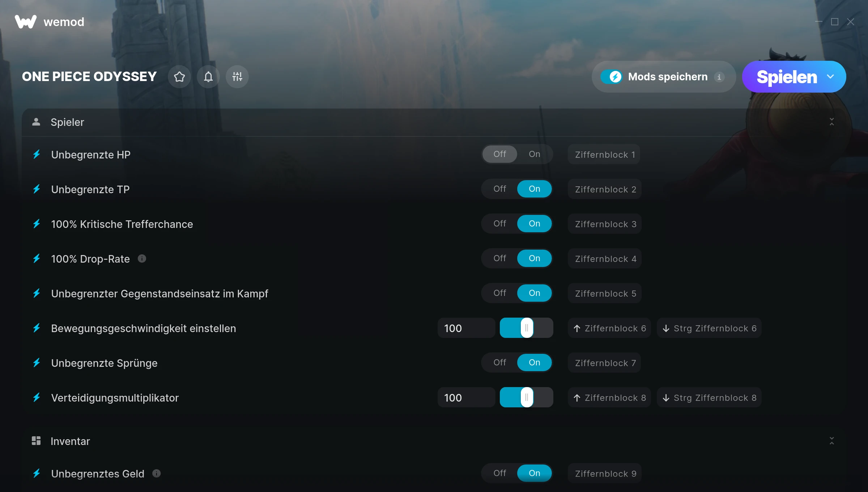
Task: Open the Spielen dropdown arrow
Action: click(830, 77)
